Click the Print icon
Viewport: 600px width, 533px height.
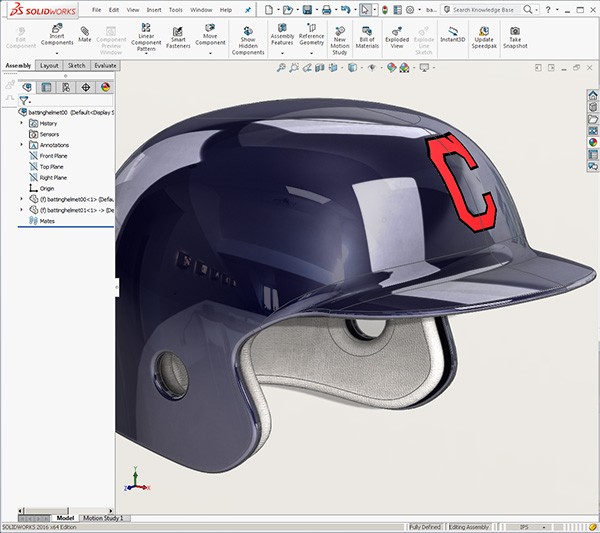326,10
